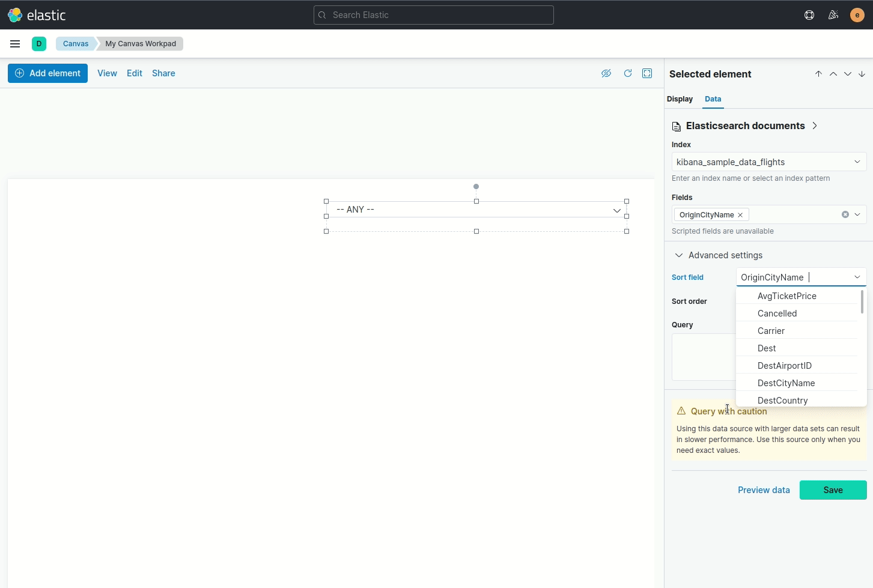This screenshot has width=873, height=588.
Task: Move selected element forward one layer
Action: tap(833, 74)
